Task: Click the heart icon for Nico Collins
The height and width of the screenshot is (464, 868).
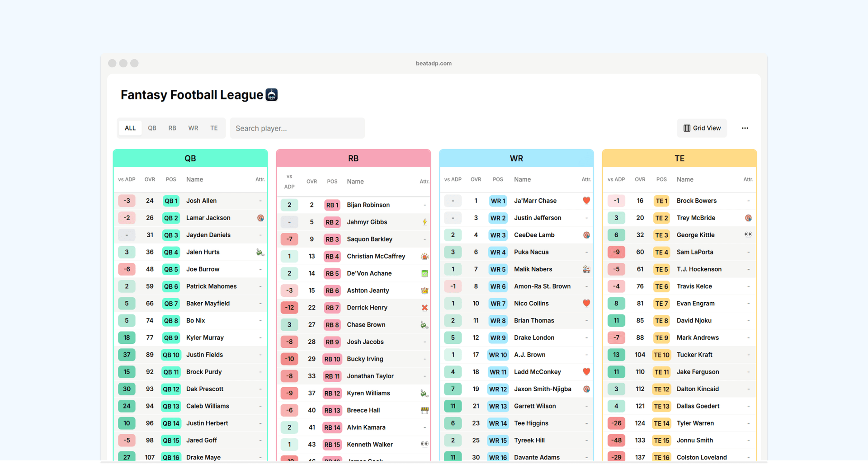Action: [x=586, y=303]
